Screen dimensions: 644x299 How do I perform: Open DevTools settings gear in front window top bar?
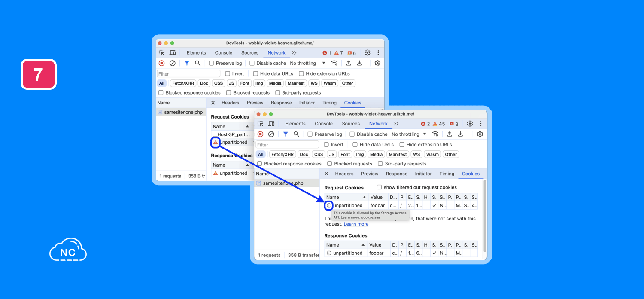(470, 124)
